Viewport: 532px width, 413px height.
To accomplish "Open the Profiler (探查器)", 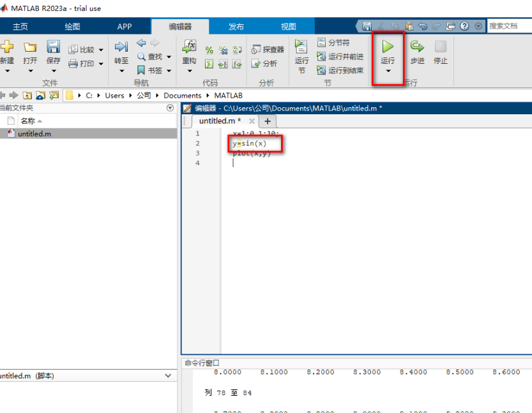I will point(268,50).
